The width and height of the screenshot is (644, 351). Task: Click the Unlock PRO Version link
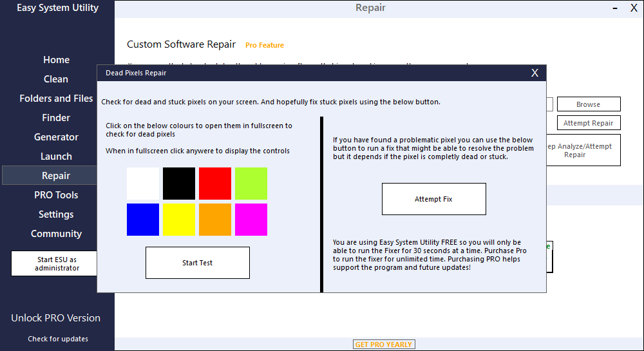[x=56, y=318]
